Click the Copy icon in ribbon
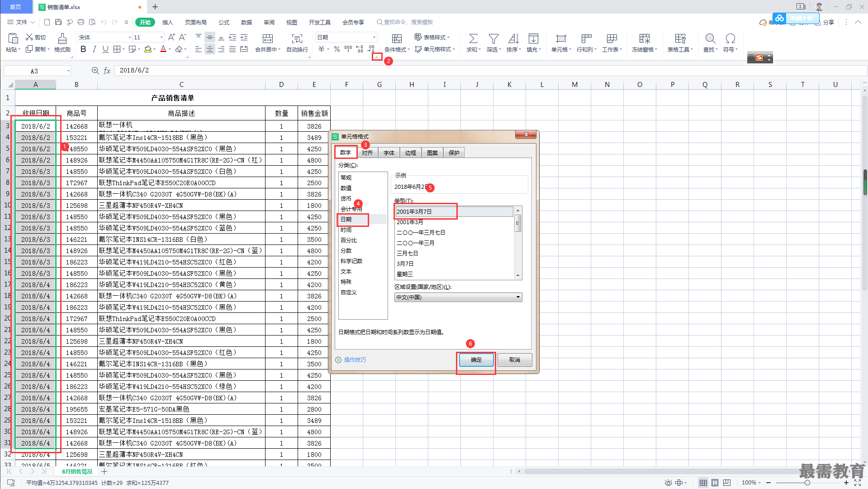Screen dimensions: 868x489 [x=29, y=49]
